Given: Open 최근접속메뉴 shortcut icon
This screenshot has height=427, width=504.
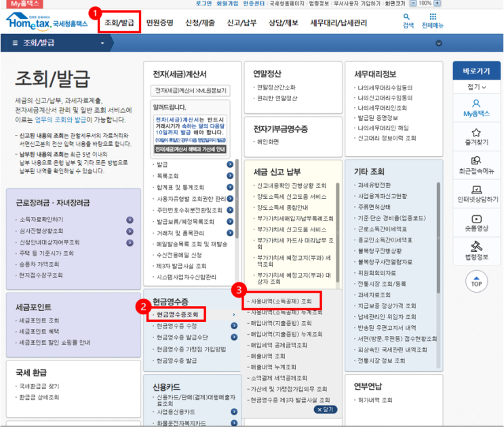Looking at the screenshot, I should (476, 166).
